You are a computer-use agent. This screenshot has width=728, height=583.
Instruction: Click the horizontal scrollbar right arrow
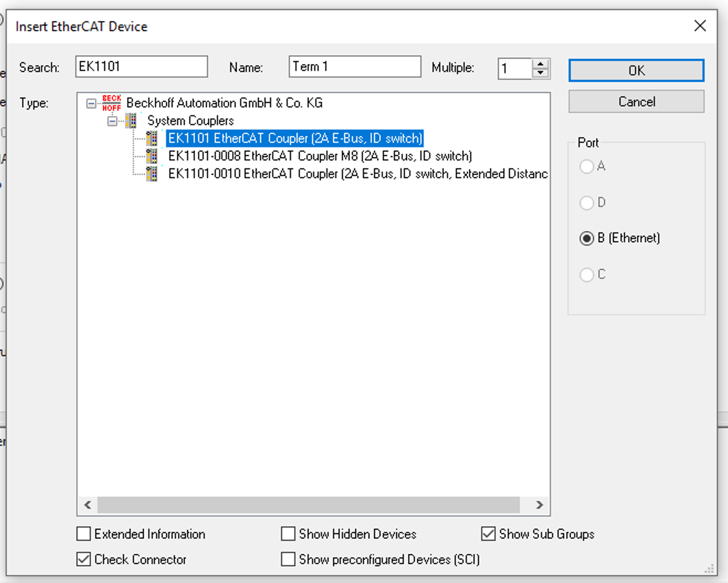click(x=539, y=504)
